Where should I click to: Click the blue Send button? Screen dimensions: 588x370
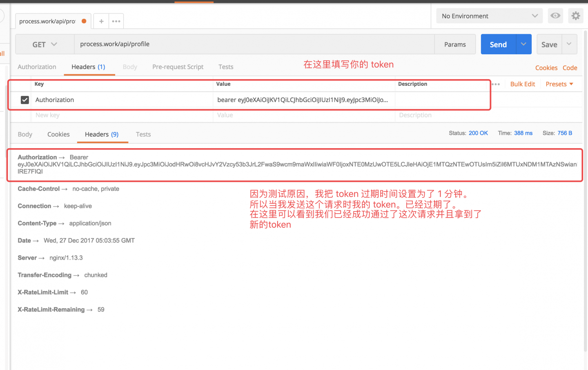pos(499,44)
